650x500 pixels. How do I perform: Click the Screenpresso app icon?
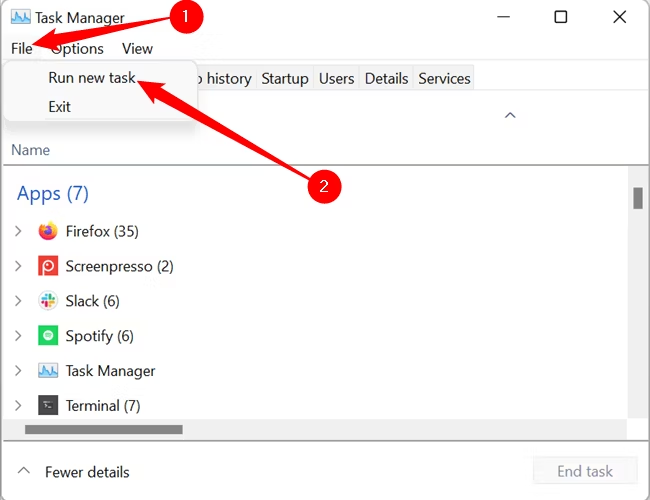pos(48,266)
